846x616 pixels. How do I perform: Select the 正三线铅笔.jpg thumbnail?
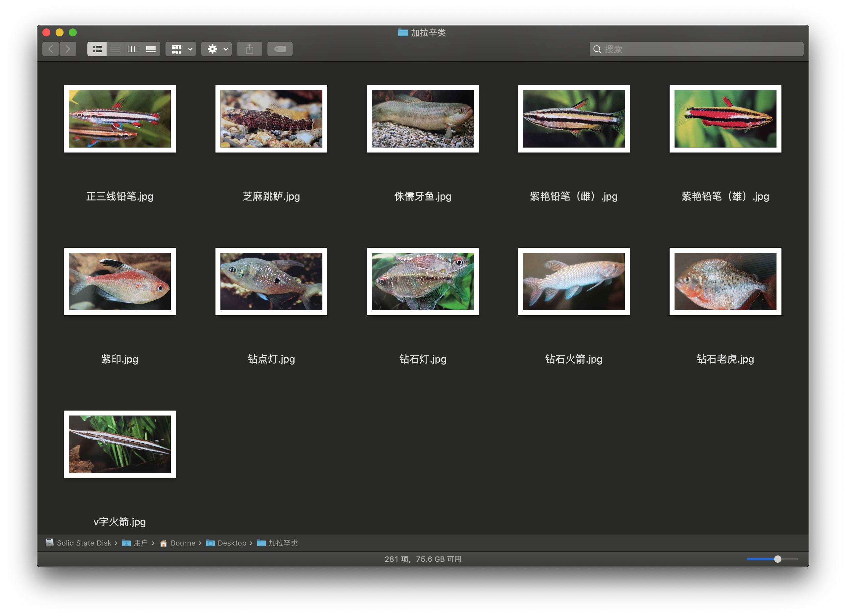click(x=120, y=118)
